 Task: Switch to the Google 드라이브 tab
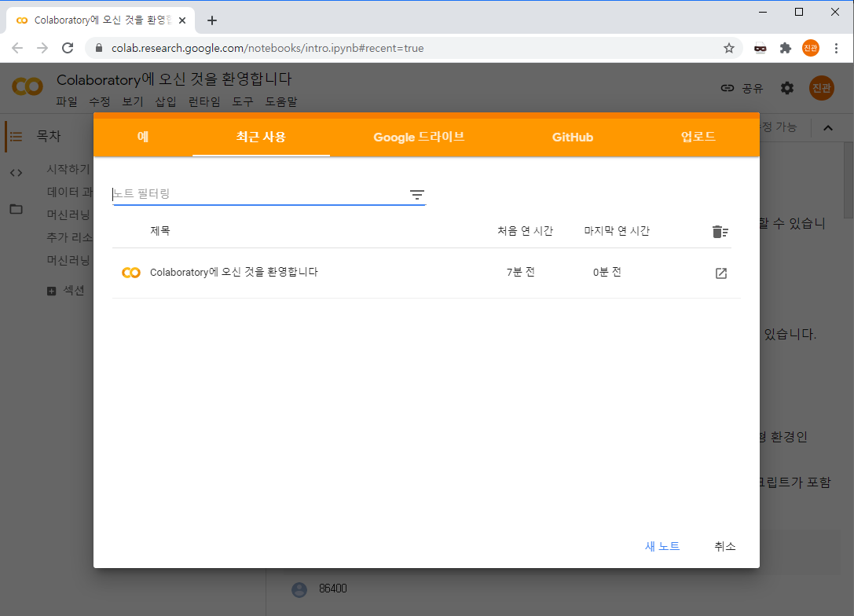point(419,137)
